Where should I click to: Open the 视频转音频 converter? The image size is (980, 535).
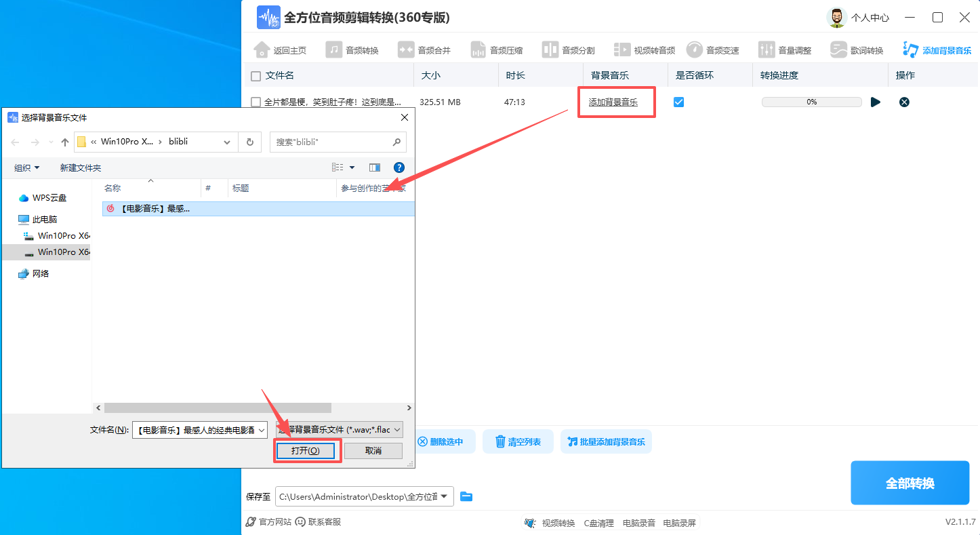pos(644,49)
